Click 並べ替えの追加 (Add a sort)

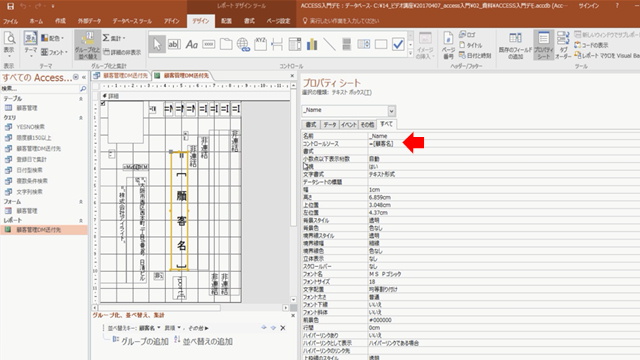203,341
